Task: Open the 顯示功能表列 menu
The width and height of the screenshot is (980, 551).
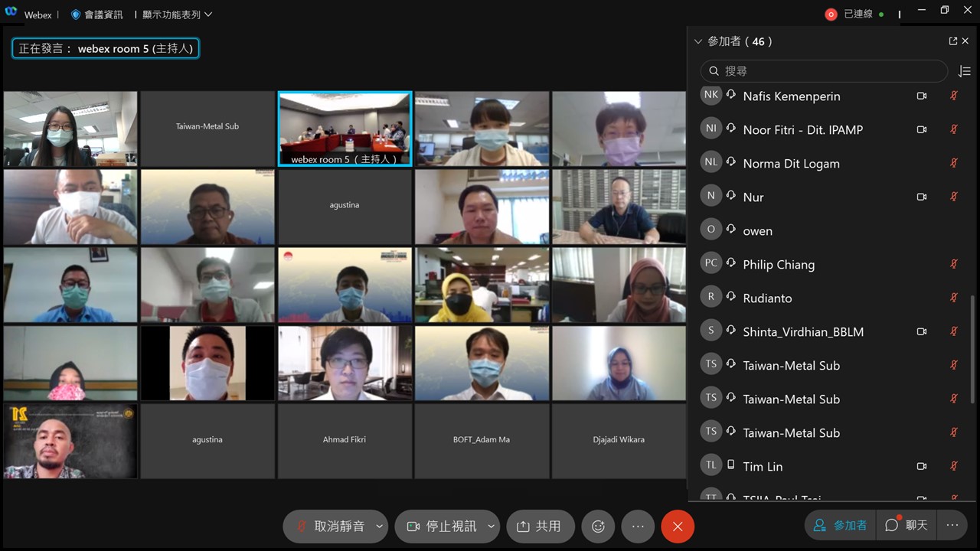Action: click(x=177, y=15)
